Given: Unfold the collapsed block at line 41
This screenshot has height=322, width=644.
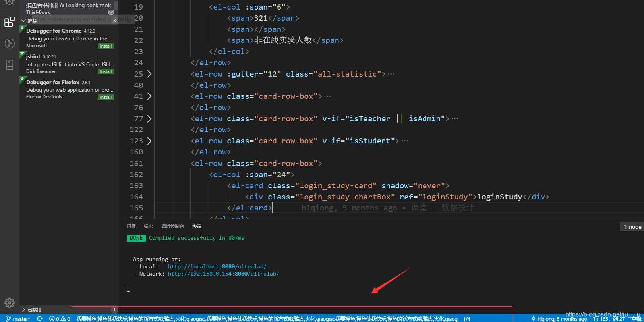Looking at the screenshot, I should (149, 96).
